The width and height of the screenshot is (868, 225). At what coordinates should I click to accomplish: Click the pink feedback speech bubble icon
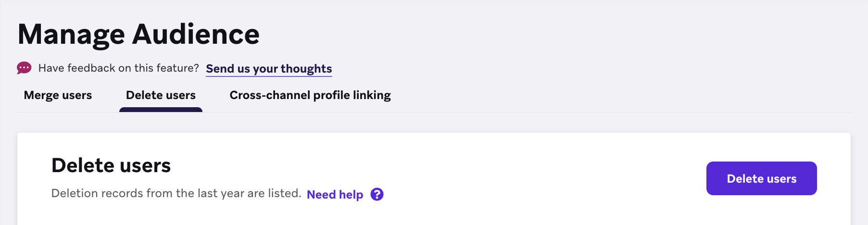point(24,68)
